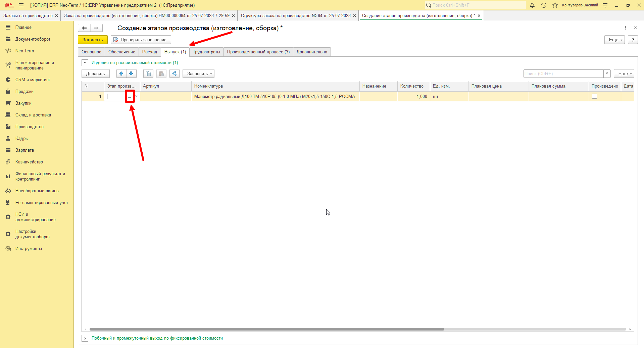Open the hamburger main menu icon

coord(21,5)
